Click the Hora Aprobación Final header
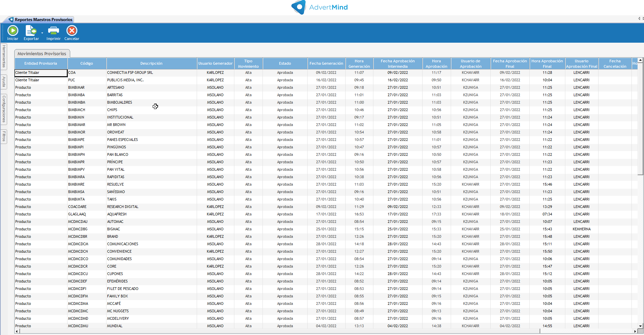This screenshot has height=335, width=644. pyautogui.click(x=547, y=63)
